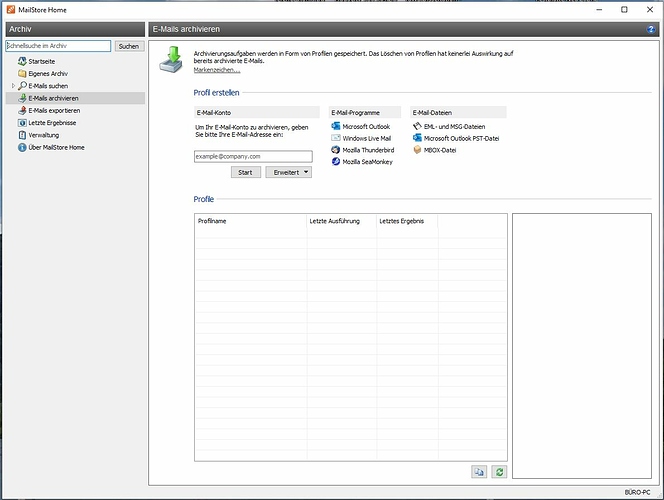Open the Startseite page

42,61
